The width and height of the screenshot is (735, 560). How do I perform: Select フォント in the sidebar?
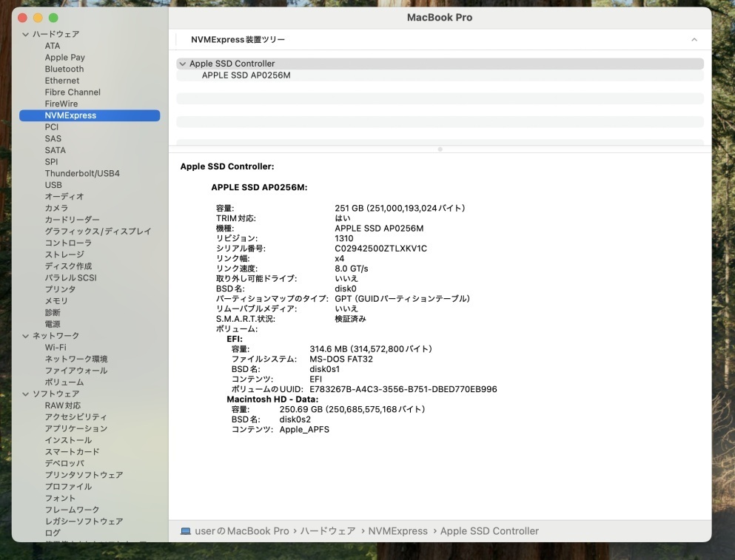click(x=60, y=499)
